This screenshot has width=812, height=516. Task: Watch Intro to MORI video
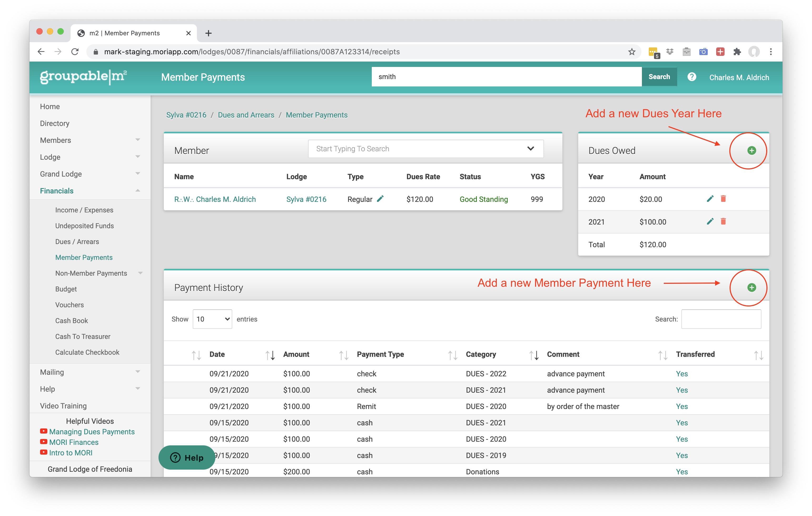coord(71,452)
